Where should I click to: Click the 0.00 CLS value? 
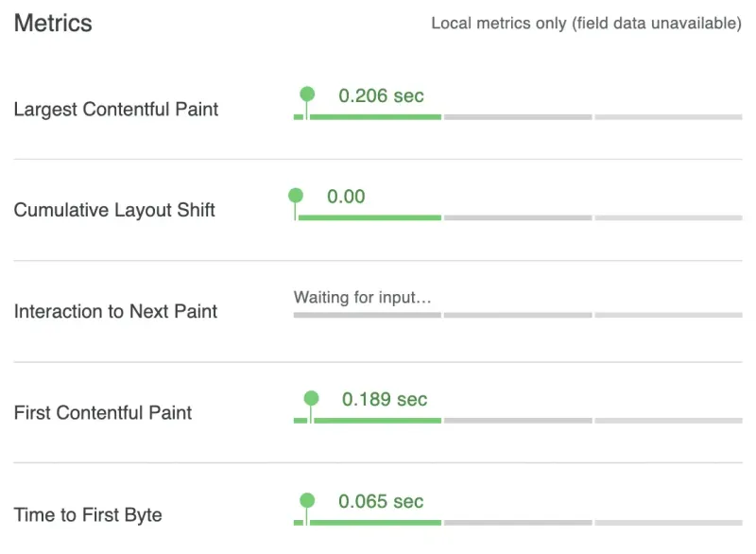click(x=346, y=197)
